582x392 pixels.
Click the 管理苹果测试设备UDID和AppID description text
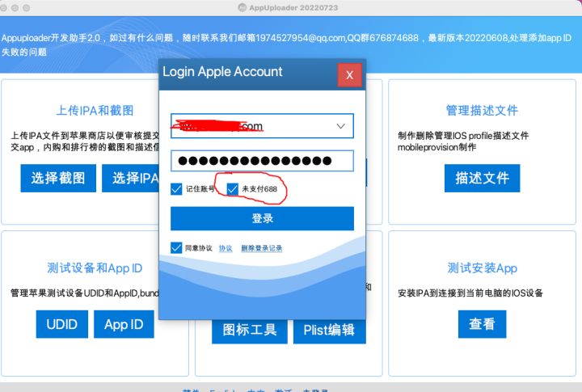85,293
